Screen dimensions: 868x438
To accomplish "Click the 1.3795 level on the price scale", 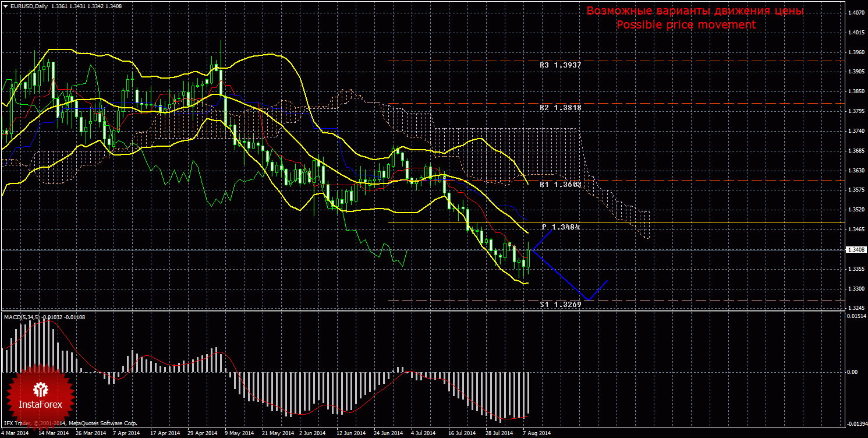I will pos(857,111).
